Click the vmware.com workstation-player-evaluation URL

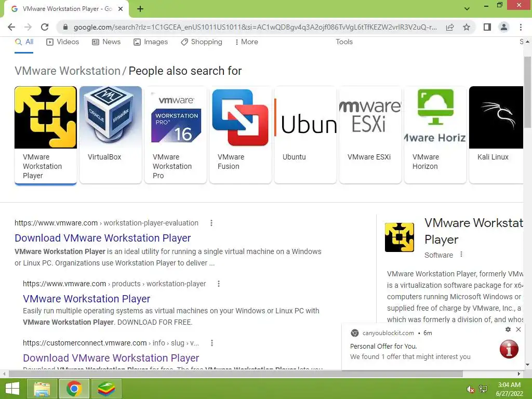pos(107,223)
